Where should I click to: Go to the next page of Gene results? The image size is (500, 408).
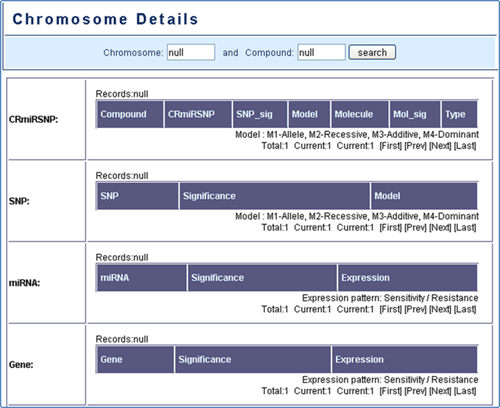coord(440,391)
